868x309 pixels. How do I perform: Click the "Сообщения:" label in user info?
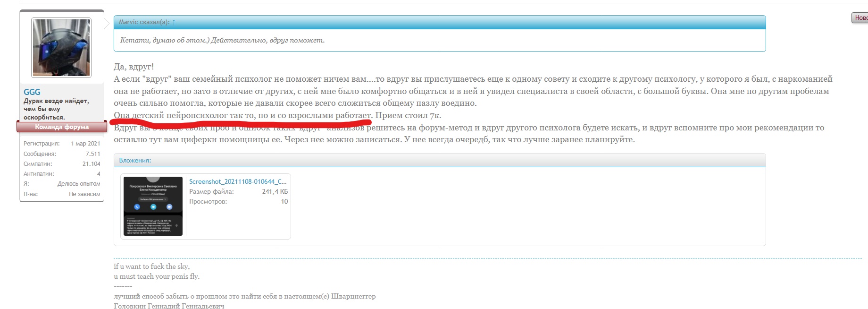40,154
